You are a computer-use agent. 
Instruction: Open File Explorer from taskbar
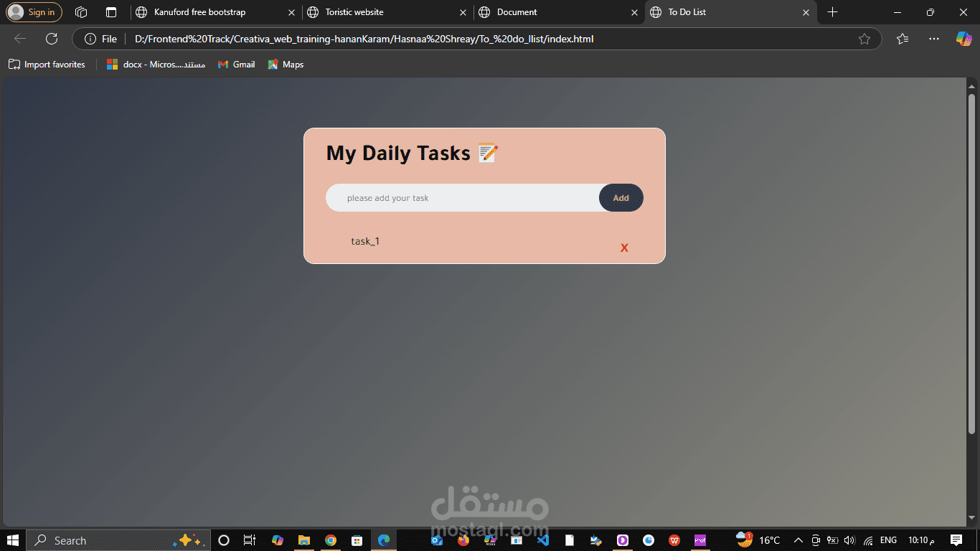tap(303, 540)
